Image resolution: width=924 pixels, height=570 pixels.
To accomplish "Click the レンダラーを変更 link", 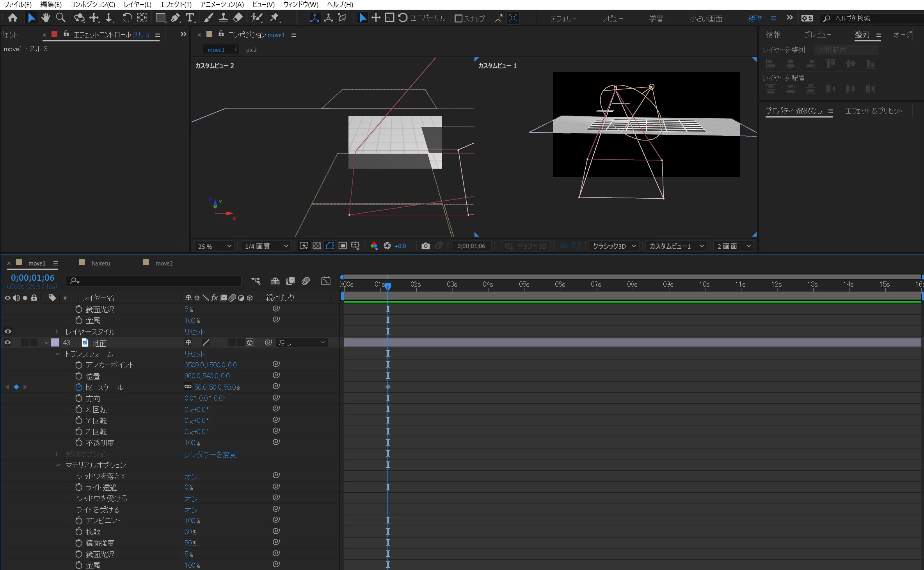I will [212, 454].
